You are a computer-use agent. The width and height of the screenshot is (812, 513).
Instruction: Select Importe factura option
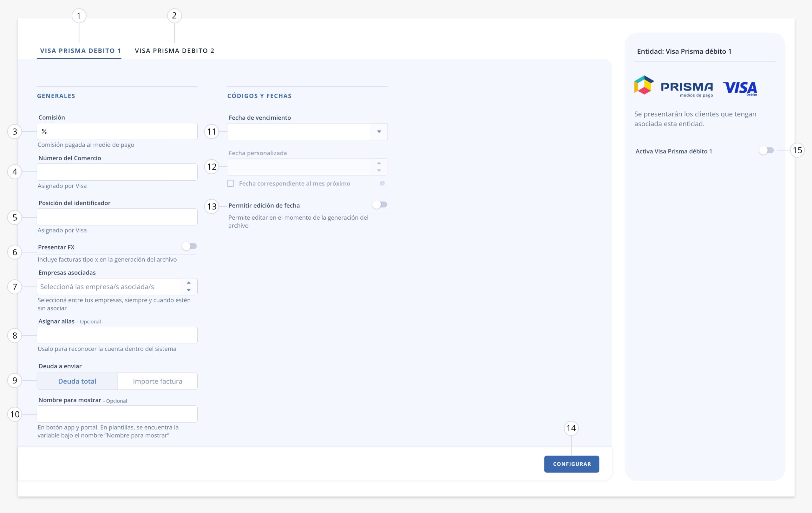(157, 381)
